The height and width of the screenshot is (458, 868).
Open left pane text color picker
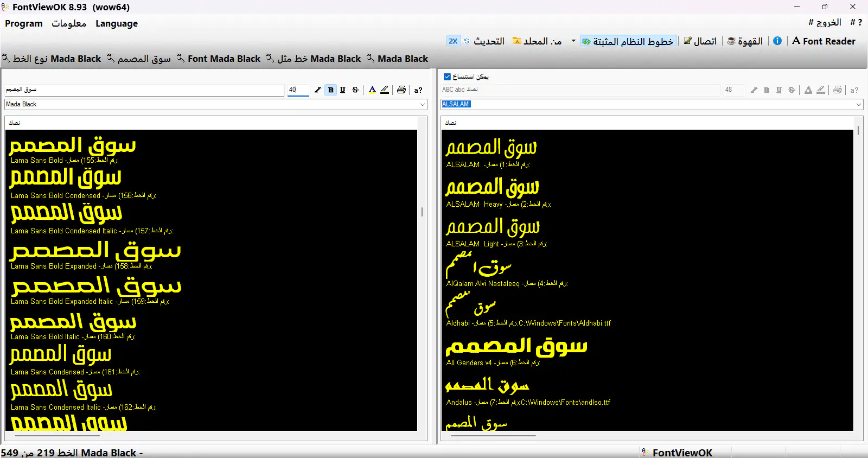(372, 90)
